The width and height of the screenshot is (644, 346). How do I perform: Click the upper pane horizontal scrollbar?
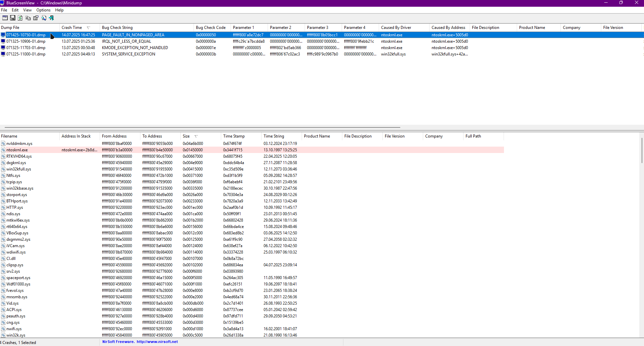[202, 127]
